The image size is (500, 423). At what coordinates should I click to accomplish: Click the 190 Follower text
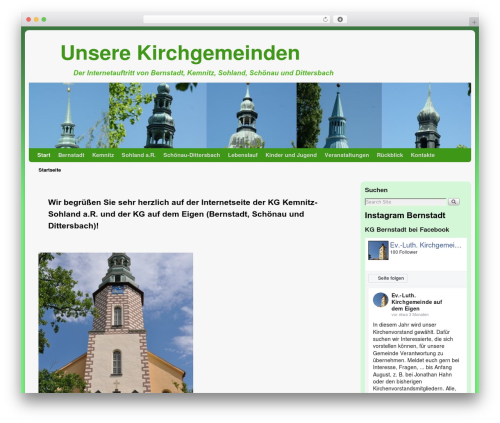pyautogui.click(x=404, y=252)
